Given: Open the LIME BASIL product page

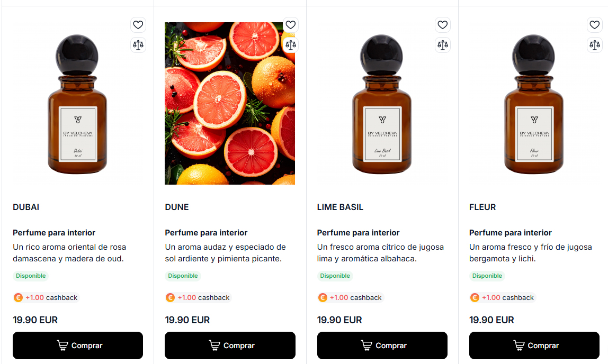Looking at the screenshot, I should tap(340, 207).
